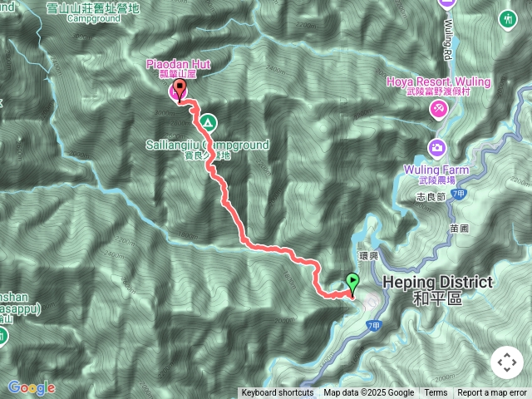Open Keyboard shortcuts
The image size is (532, 399).
point(278,393)
